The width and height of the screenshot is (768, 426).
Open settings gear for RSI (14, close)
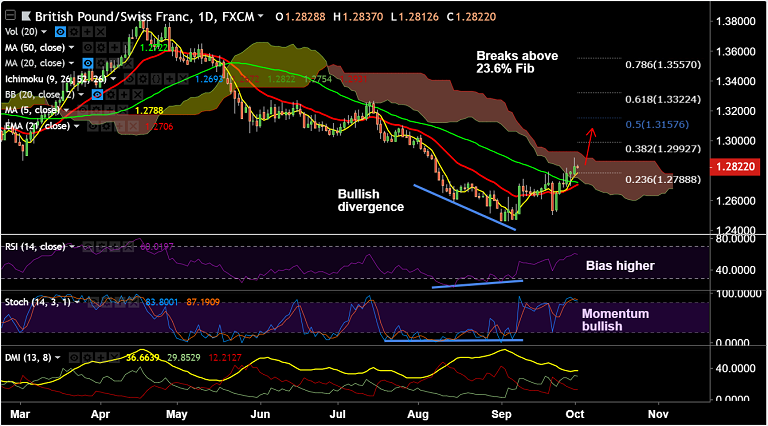click(101, 247)
